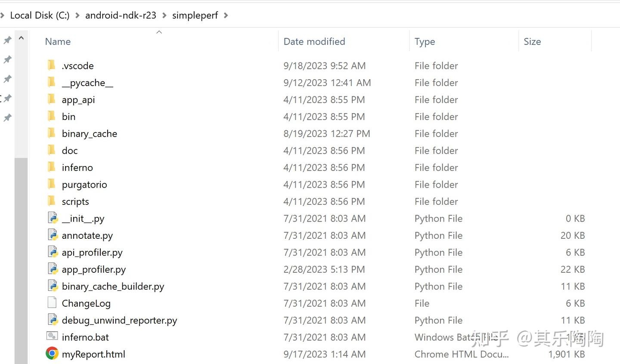Click the Type column header
The width and height of the screenshot is (620, 364).
pos(425,42)
